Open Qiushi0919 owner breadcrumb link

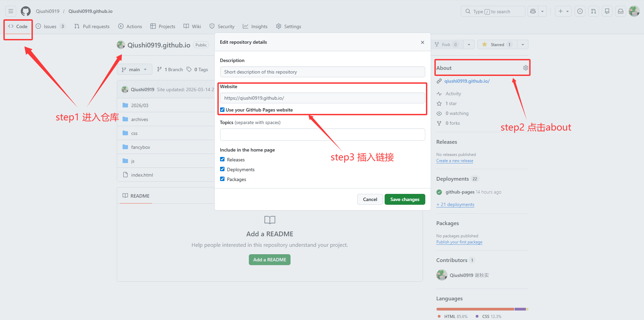click(x=48, y=11)
